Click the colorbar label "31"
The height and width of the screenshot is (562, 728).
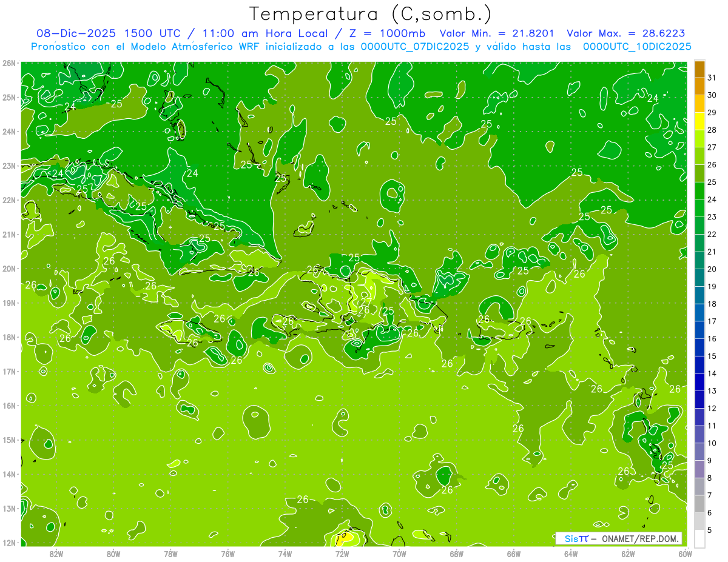712,78
